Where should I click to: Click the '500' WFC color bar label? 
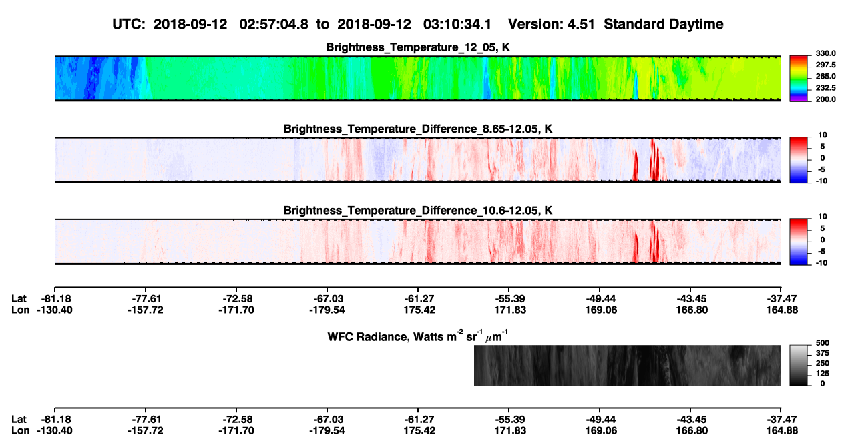822,343
